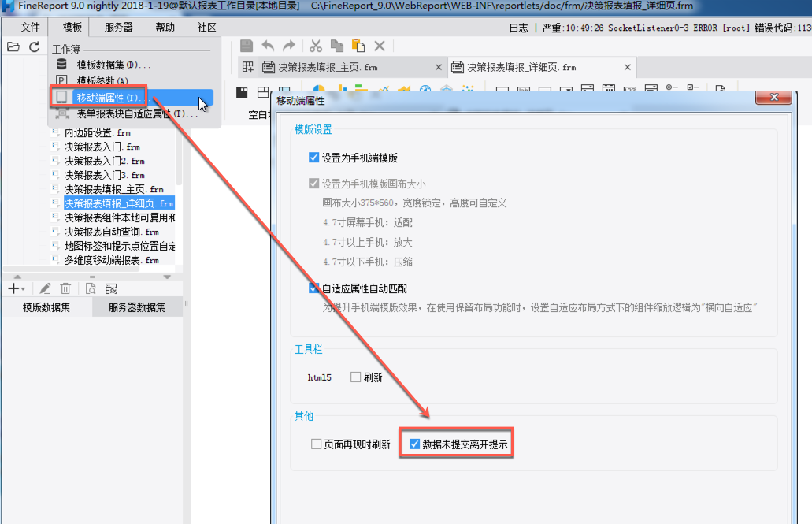Click the P icon beside 模板参数

(61, 80)
